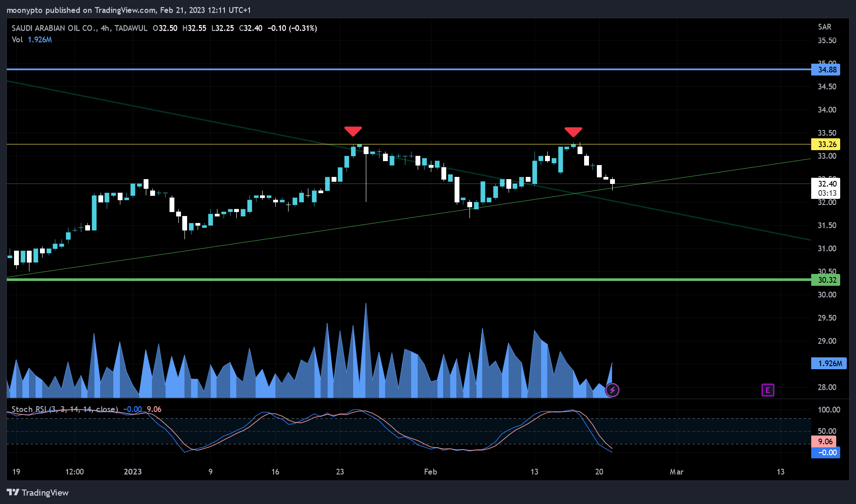Click the Vol indicator legend

point(32,40)
